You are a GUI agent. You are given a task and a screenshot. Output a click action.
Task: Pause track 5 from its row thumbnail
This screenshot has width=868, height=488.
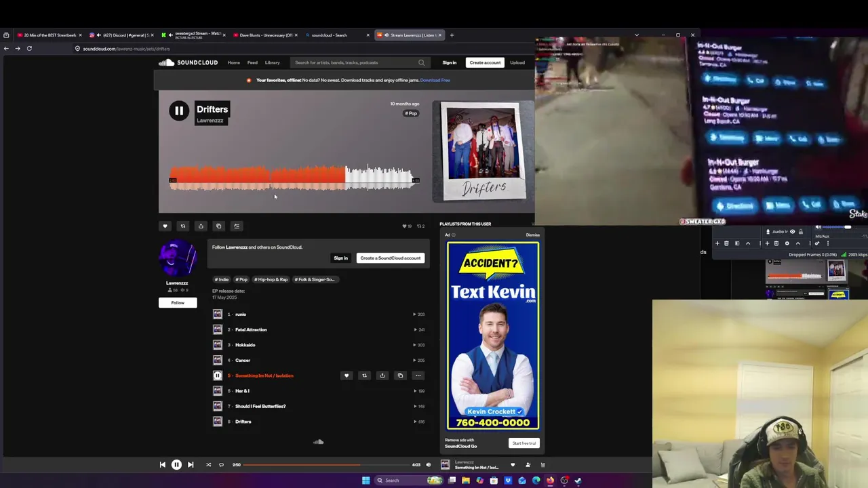click(218, 375)
